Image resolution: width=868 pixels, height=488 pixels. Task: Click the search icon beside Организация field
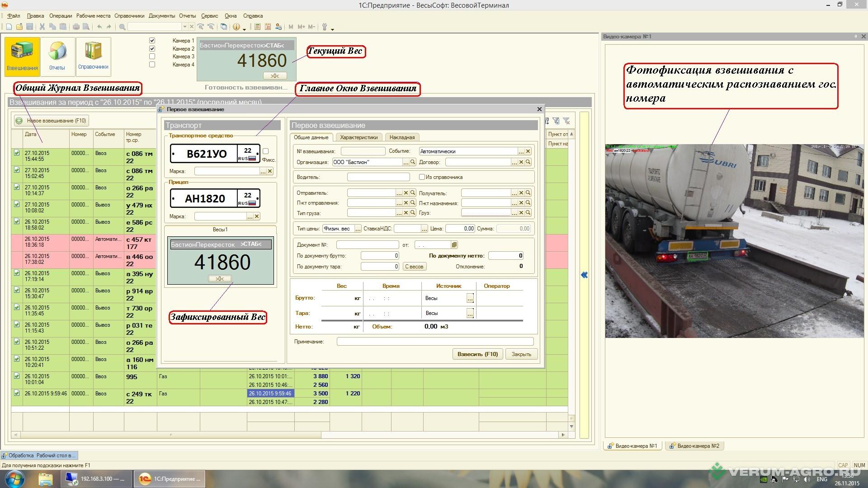click(413, 162)
